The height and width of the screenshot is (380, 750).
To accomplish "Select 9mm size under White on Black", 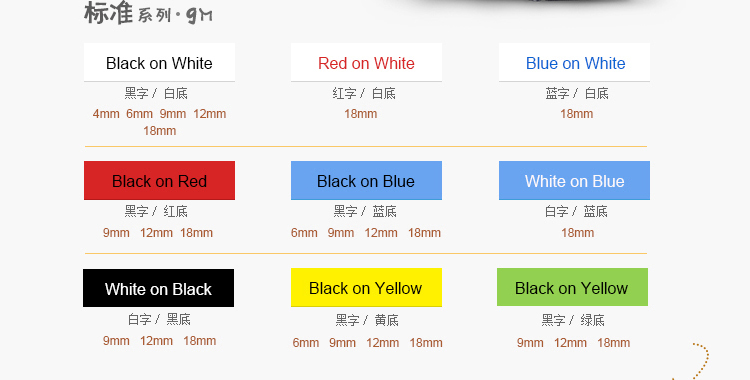I will pos(116,341).
